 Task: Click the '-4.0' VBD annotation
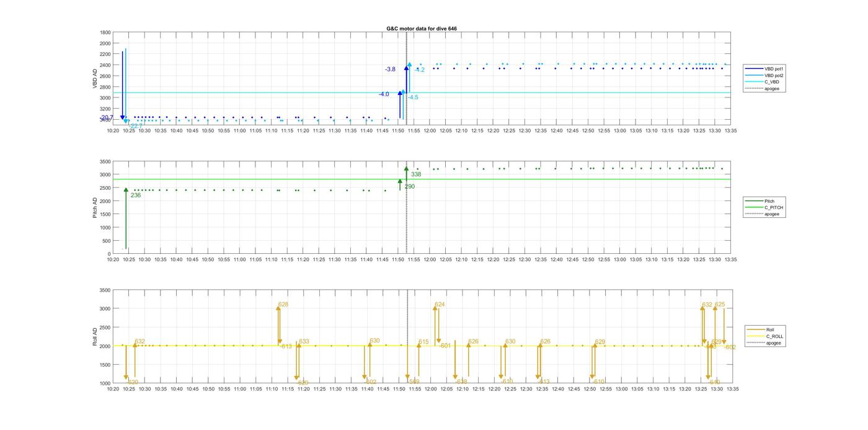pos(384,94)
